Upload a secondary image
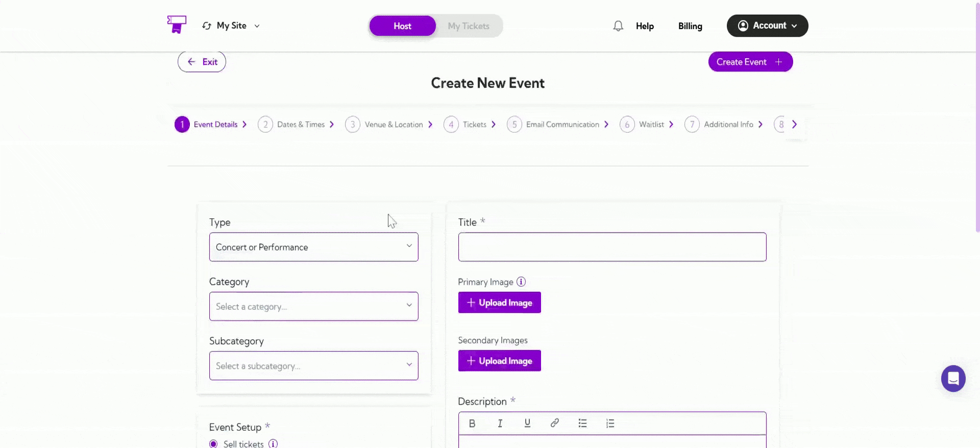Image resolution: width=980 pixels, height=448 pixels. 499,361
